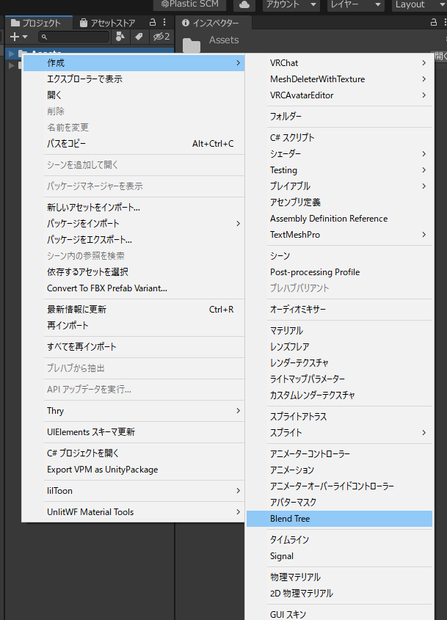Choose 再インポート in the context menu
This screenshot has width=447, height=620.
(134, 325)
